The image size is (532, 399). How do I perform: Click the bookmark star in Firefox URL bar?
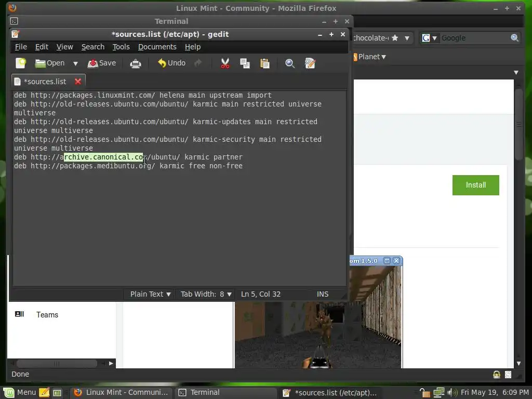coord(395,38)
